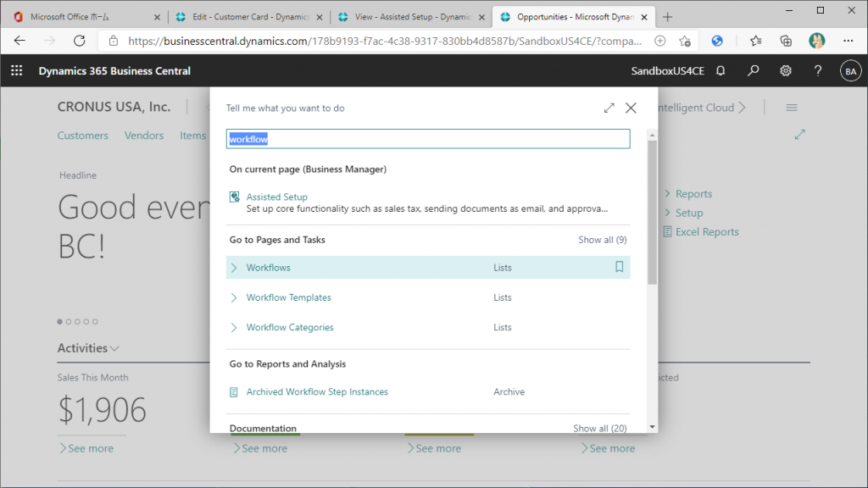The height and width of the screenshot is (488, 868).
Task: Expand the Intelligent Cloud chevron
Action: point(742,108)
